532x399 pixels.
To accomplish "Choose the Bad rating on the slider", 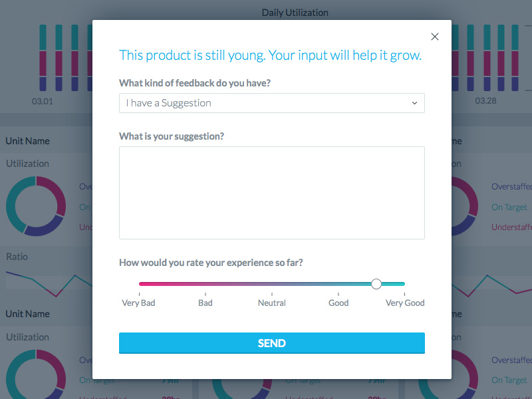I will (x=205, y=285).
